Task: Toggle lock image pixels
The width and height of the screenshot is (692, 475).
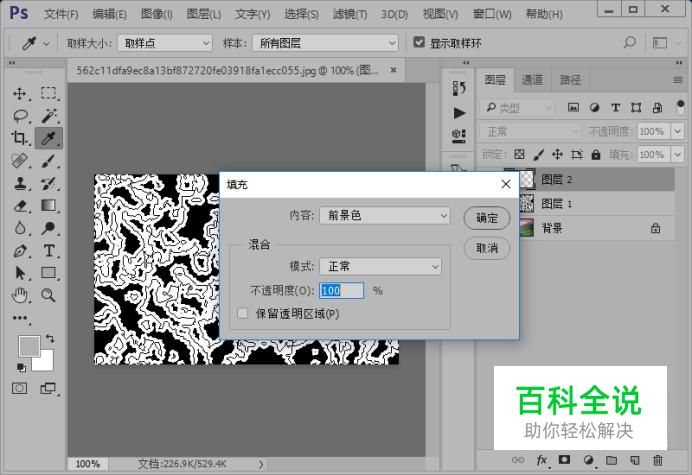Action: (x=538, y=154)
